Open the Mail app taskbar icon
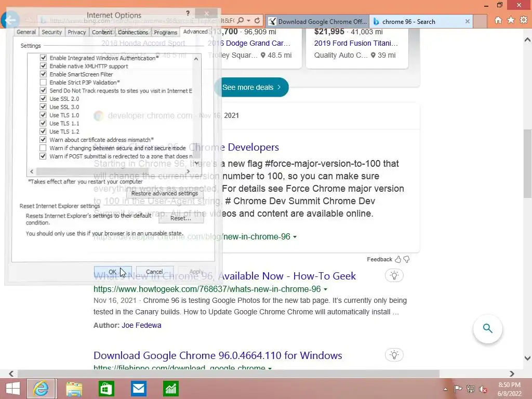The height and width of the screenshot is (399, 532). pyautogui.click(x=138, y=389)
